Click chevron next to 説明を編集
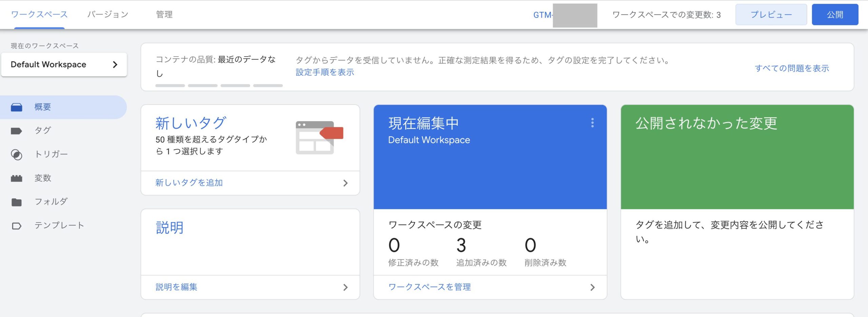Screen dimensions: 868x317 (x=345, y=288)
